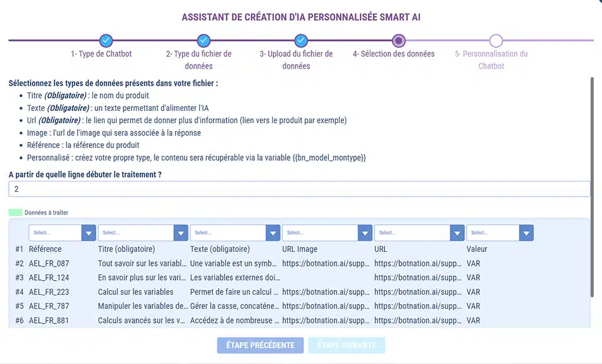Open the dropdown above Texte (obligatoire) column
The width and height of the screenshot is (602, 364).
pos(235,233)
